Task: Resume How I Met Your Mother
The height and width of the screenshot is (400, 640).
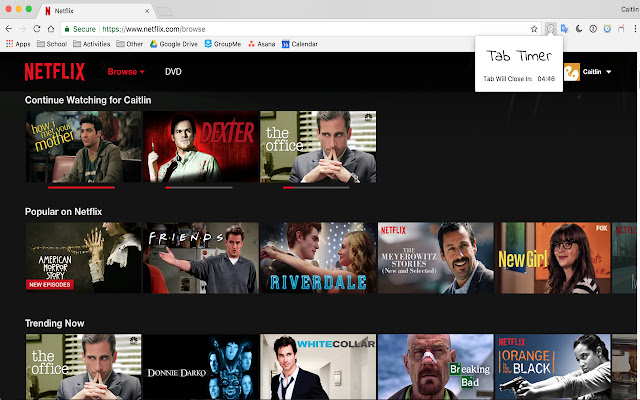Action: pyautogui.click(x=83, y=147)
